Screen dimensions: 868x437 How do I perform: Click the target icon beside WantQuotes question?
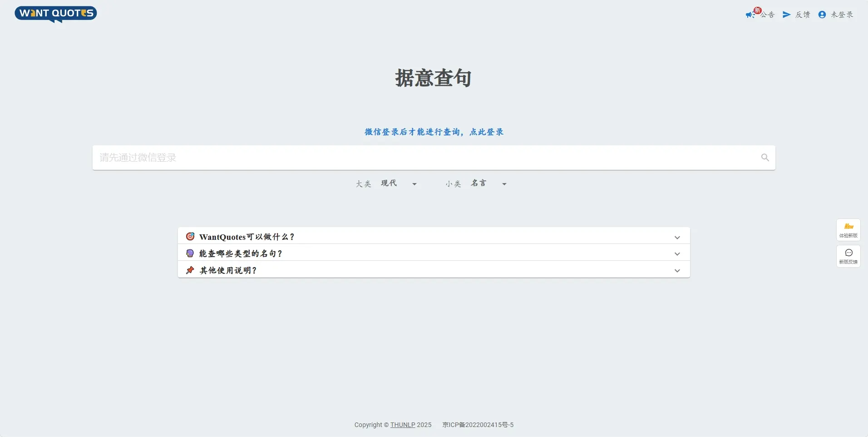tap(190, 237)
